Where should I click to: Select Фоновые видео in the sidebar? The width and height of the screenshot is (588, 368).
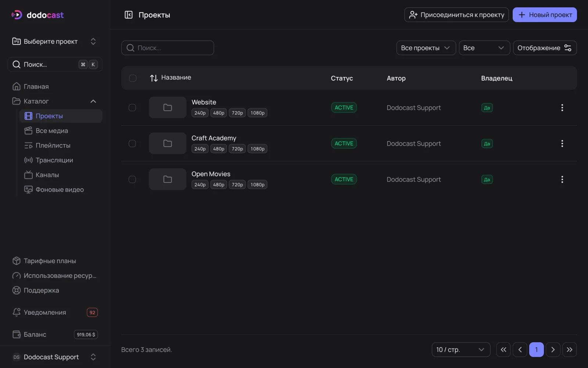coord(61,190)
